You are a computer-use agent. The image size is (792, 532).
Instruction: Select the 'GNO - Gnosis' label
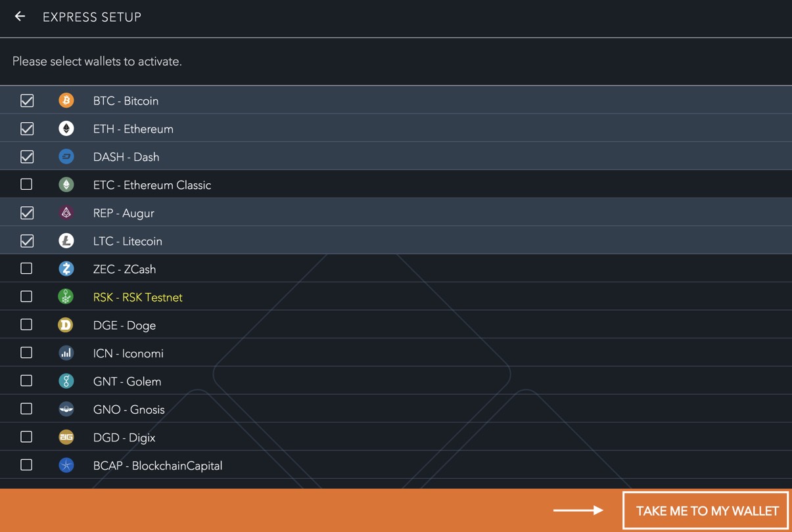click(129, 410)
